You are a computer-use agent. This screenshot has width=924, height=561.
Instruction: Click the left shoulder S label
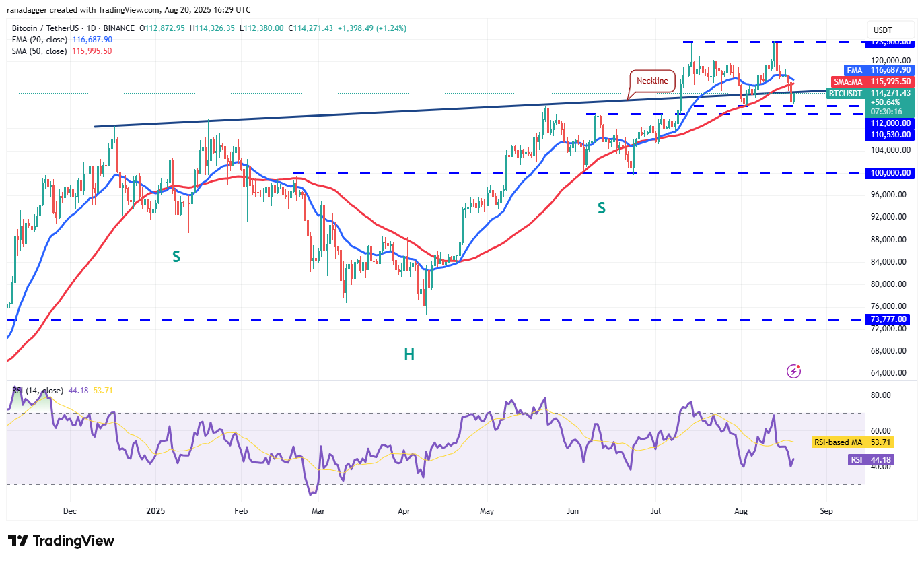tap(176, 257)
